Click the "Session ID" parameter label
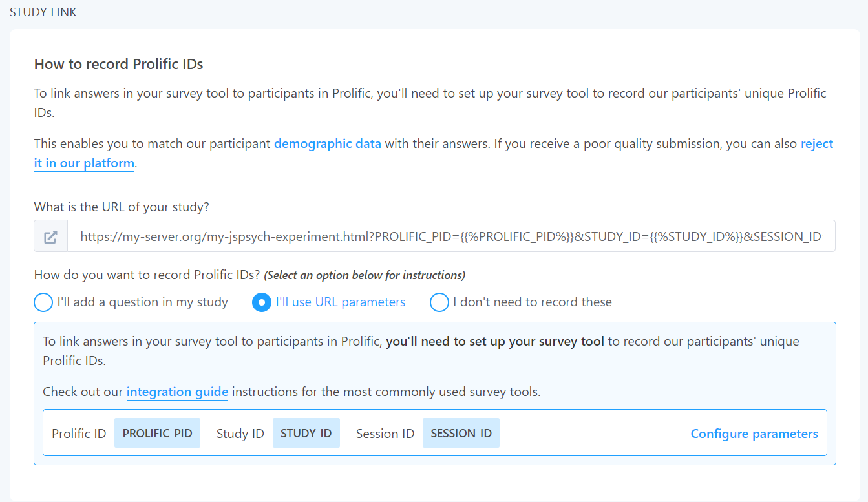Screen dimensions: 868x502 click(385, 434)
